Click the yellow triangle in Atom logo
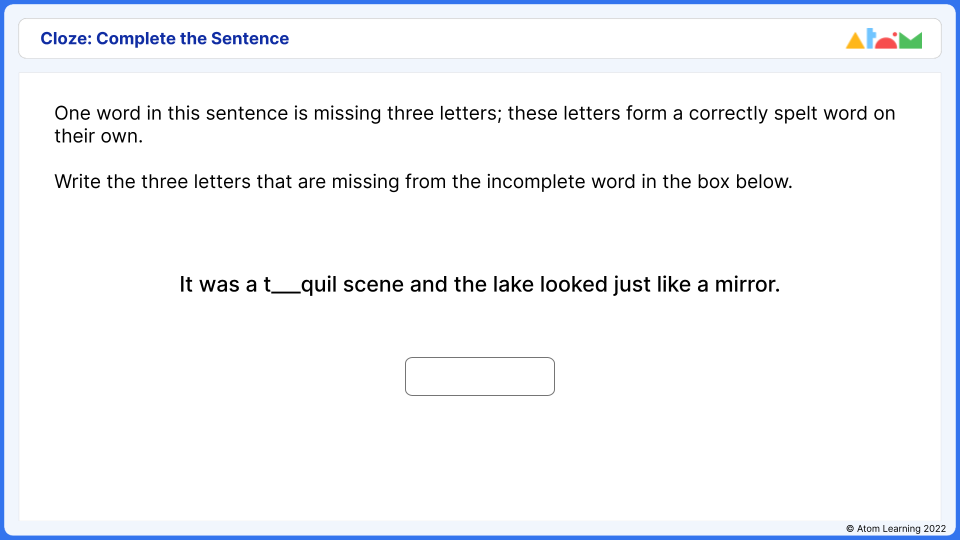Image resolution: width=960 pixels, height=540 pixels. coord(855,40)
